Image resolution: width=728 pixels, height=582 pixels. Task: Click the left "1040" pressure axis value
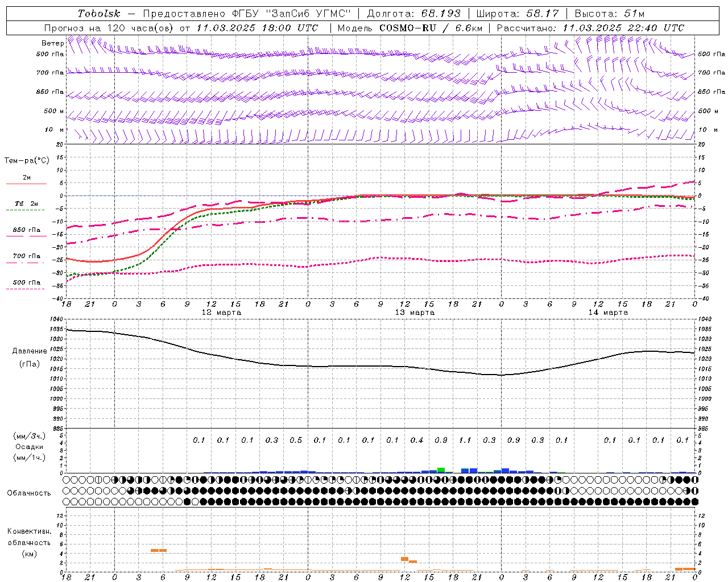[x=57, y=319]
